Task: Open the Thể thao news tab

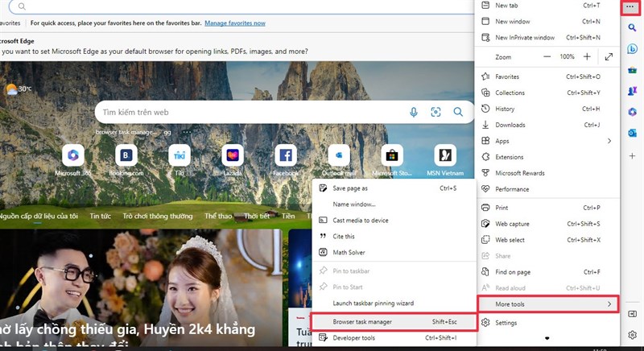Action: (x=218, y=217)
